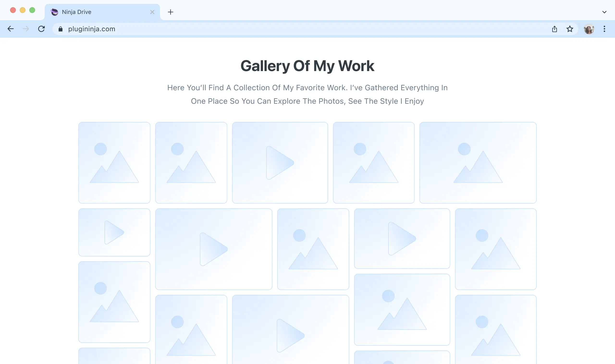
Task: Open the wide image at top row's right end
Action: click(x=478, y=163)
